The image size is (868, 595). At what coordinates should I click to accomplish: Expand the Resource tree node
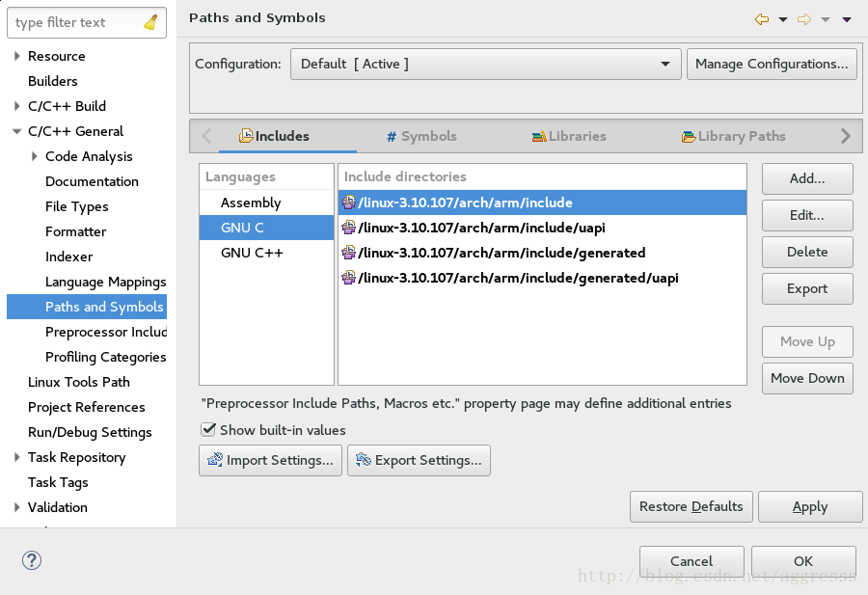tap(16, 56)
